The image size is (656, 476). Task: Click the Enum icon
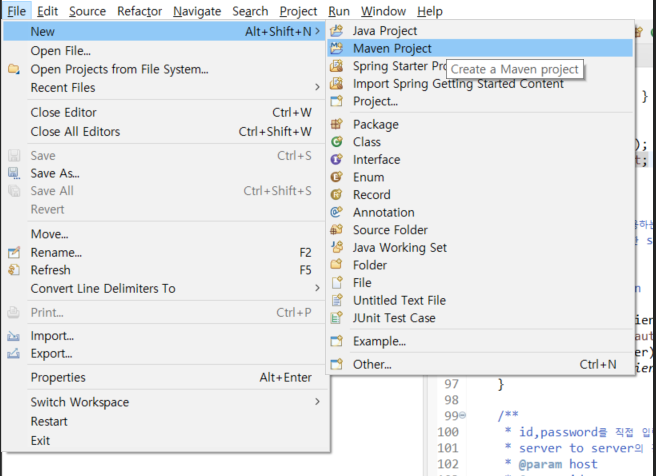click(336, 177)
